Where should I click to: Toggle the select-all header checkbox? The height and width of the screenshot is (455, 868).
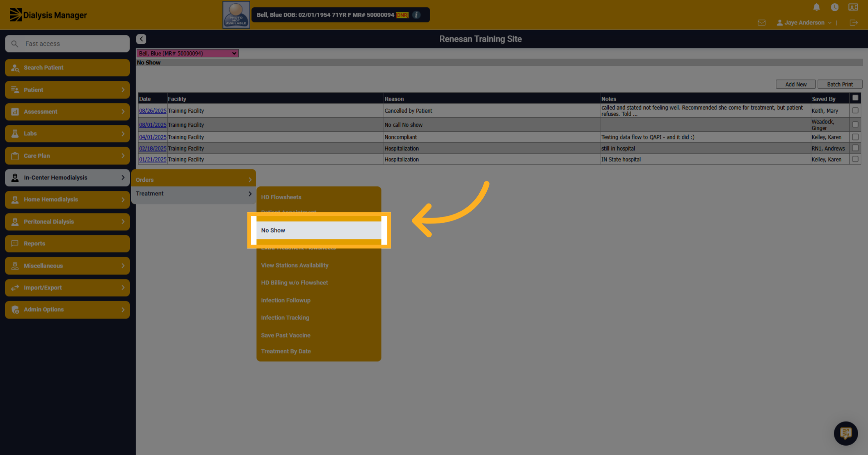click(855, 98)
